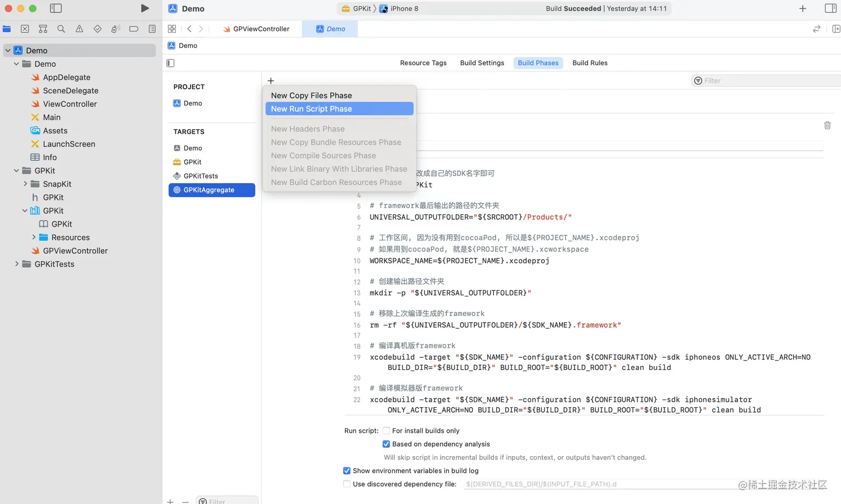
Task: Select the GPKitAggregate target
Action: point(211,190)
